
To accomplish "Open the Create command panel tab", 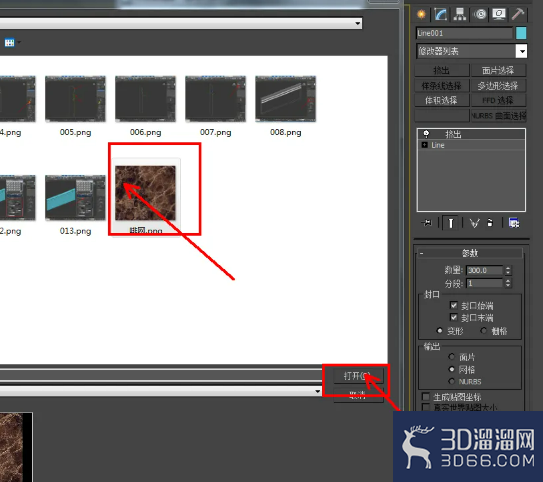I will click(x=421, y=14).
